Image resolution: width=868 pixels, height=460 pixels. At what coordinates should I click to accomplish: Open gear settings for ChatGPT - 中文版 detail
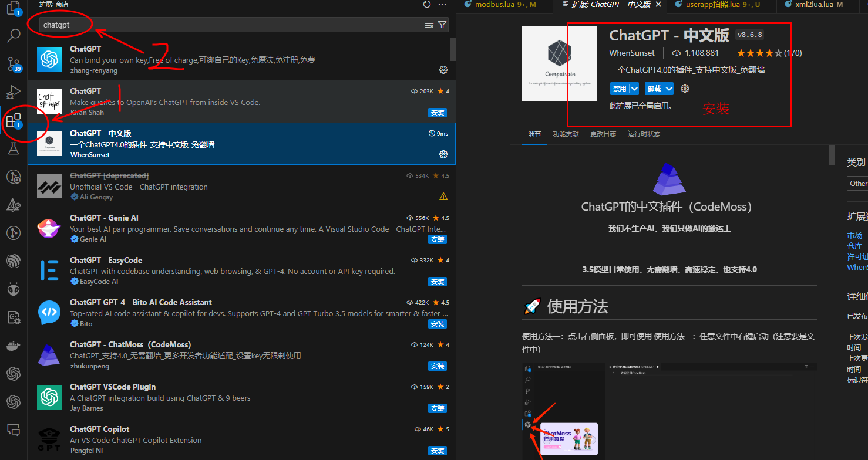pos(685,89)
